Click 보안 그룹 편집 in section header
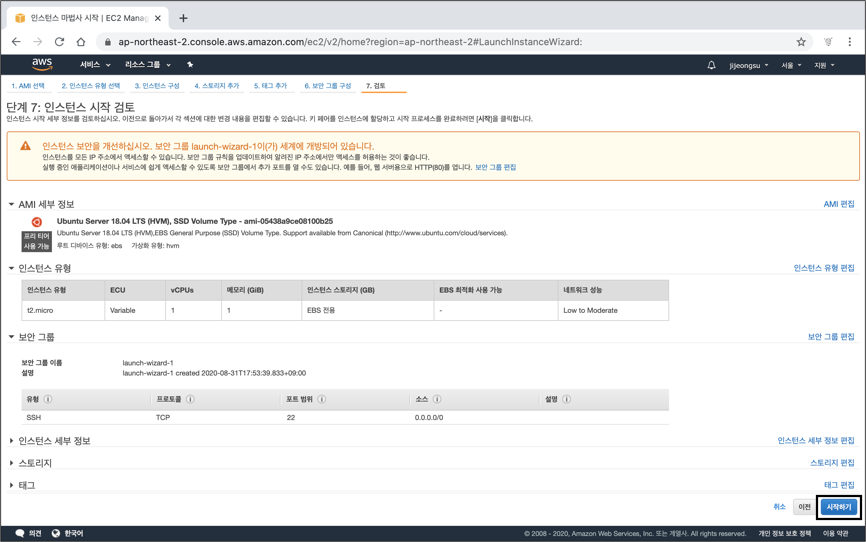Image resolution: width=866 pixels, height=542 pixels. click(831, 336)
